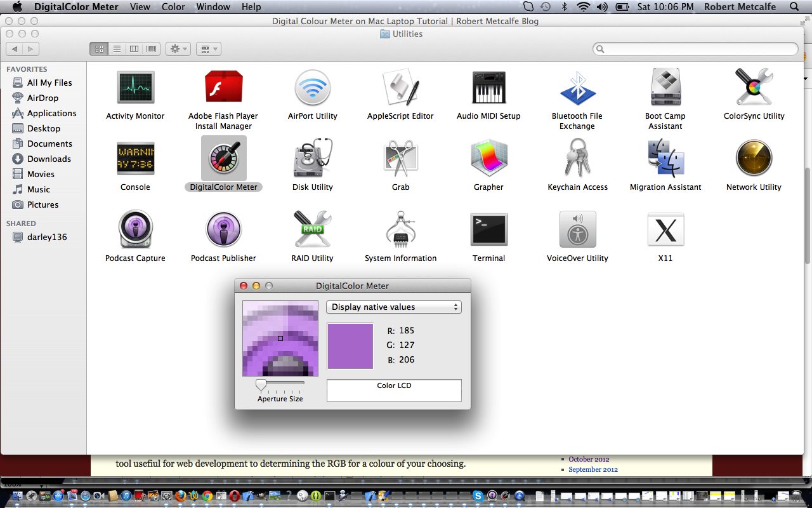This screenshot has width=812, height=508.
Task: Open the Terminal icon
Action: tap(488, 229)
